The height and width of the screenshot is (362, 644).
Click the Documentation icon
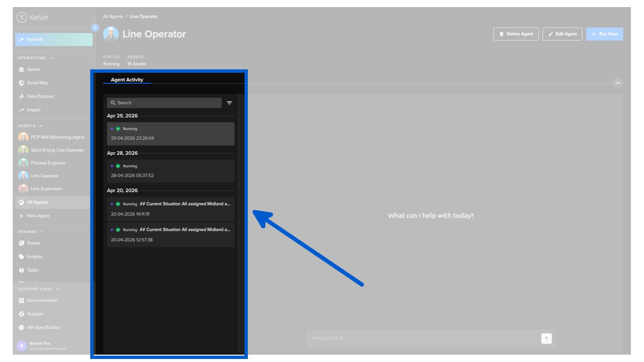tap(21, 300)
